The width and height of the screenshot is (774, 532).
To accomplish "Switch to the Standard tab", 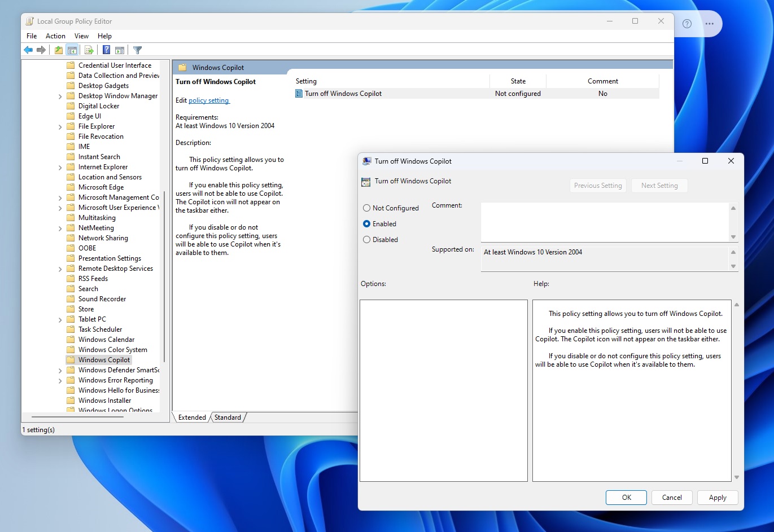I will [228, 417].
